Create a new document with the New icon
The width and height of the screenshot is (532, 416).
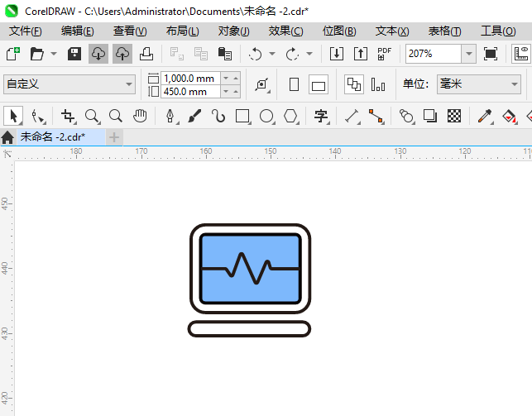coord(13,54)
